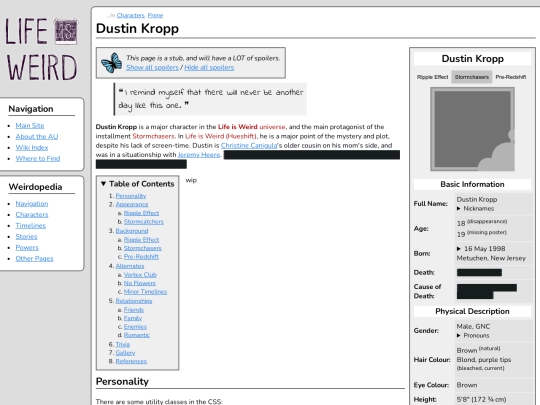Click the blue butterfly icon in spoiler notice
Screen dimensions: 540x405
(112, 63)
